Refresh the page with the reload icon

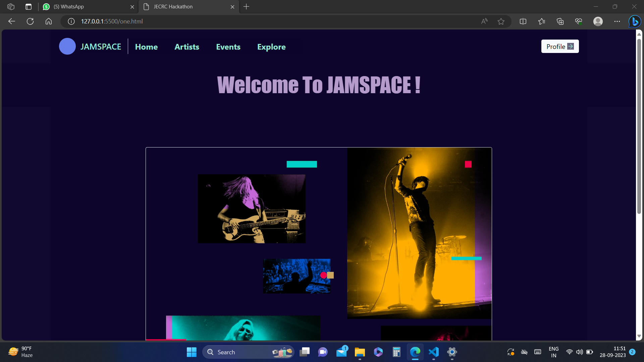(30, 21)
